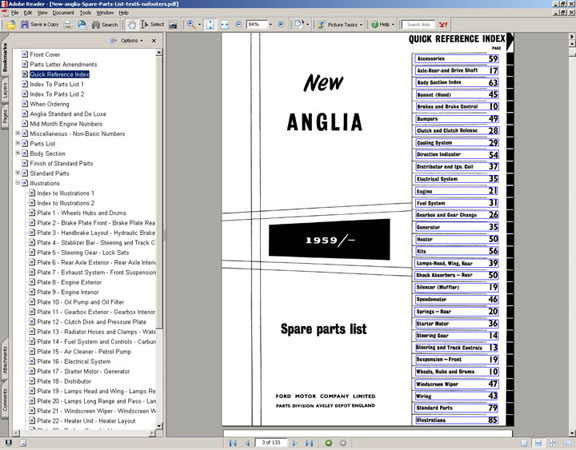Go to previous page
The height and width of the screenshot is (450, 576).
(248, 443)
